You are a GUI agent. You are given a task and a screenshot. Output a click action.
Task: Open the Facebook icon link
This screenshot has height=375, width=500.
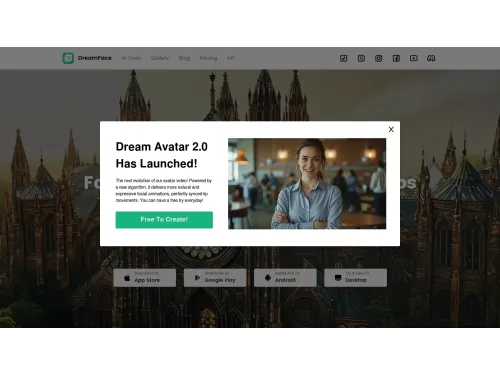(x=396, y=58)
